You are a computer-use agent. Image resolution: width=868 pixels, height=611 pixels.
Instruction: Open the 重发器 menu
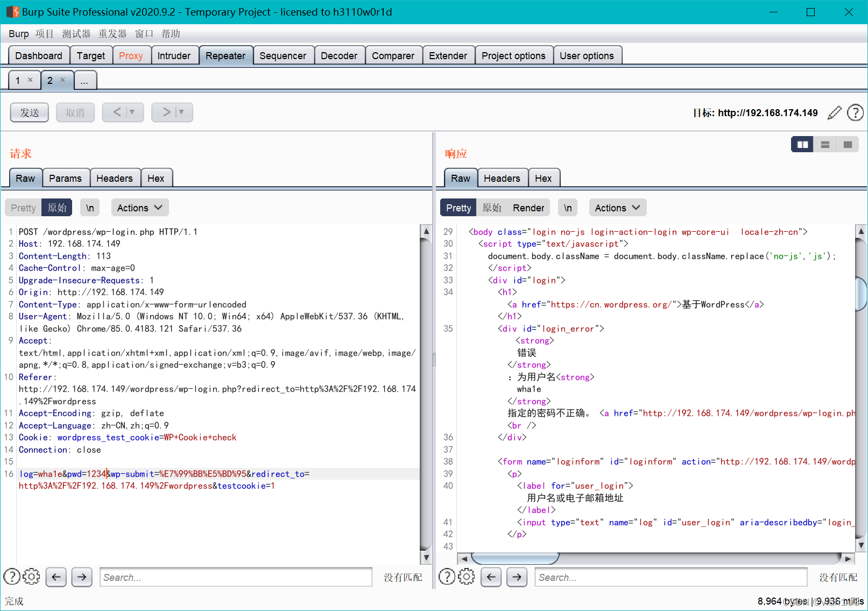point(112,34)
